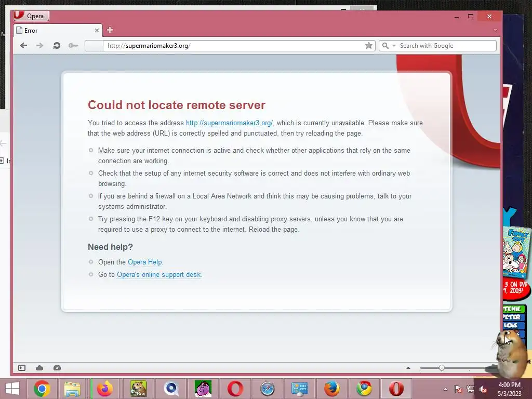
Task: Click the password wand key icon
Action: point(73,46)
